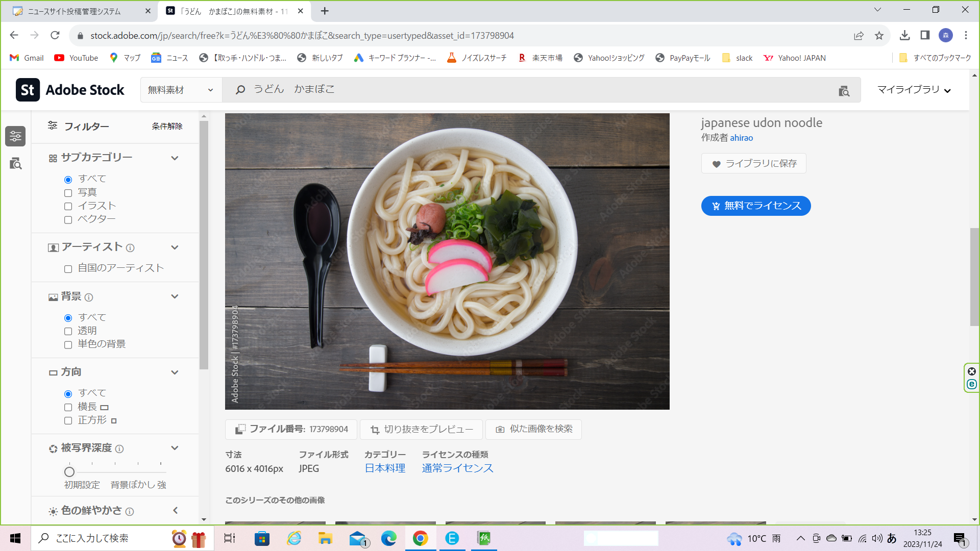Open Windows Start menu
980x551 pixels.
(x=15, y=538)
